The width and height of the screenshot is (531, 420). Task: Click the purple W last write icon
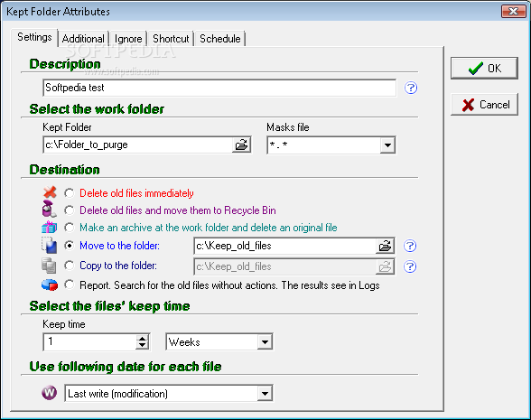[x=50, y=393]
